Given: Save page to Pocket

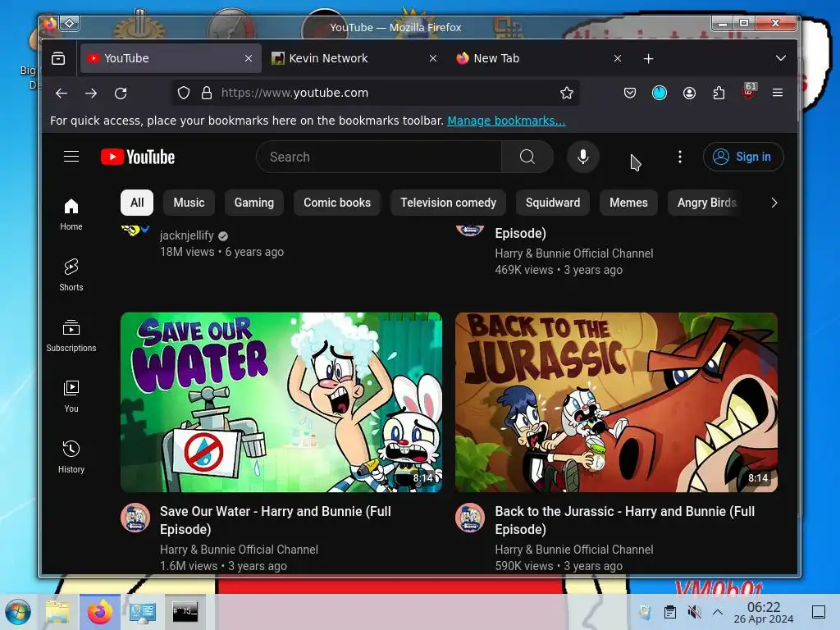Looking at the screenshot, I should pyautogui.click(x=630, y=94).
